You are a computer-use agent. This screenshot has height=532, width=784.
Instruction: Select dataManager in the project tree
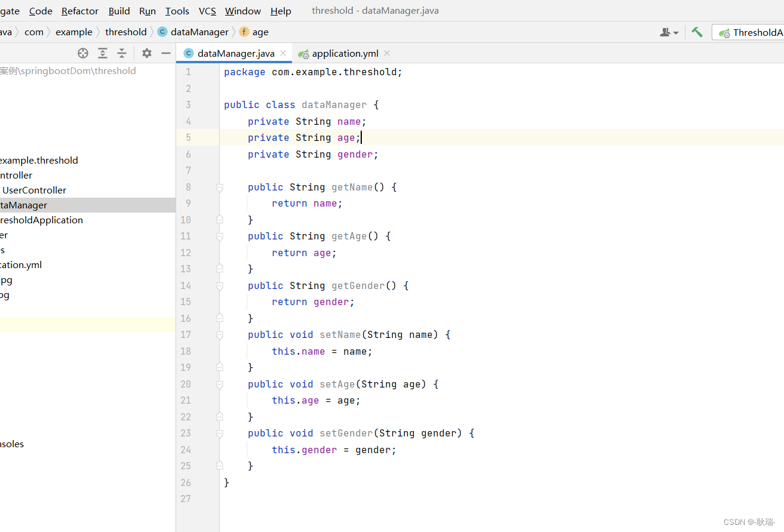click(23, 205)
